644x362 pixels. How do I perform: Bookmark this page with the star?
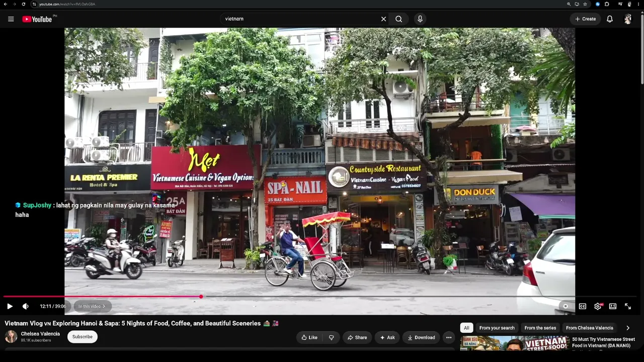[585, 4]
